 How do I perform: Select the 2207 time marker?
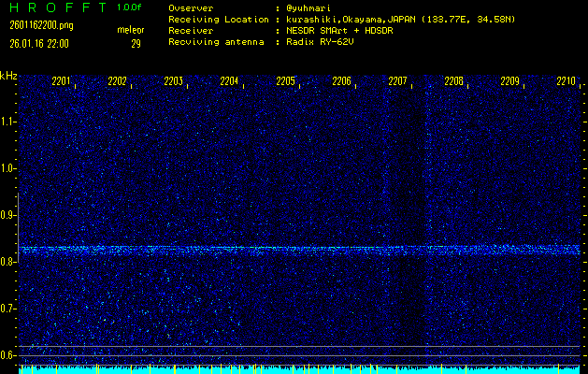tap(398, 81)
